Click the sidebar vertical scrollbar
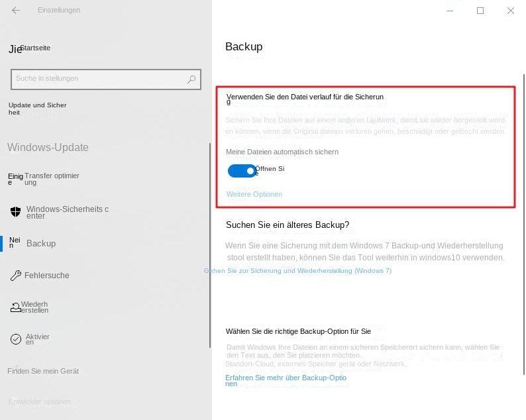 click(210, 245)
